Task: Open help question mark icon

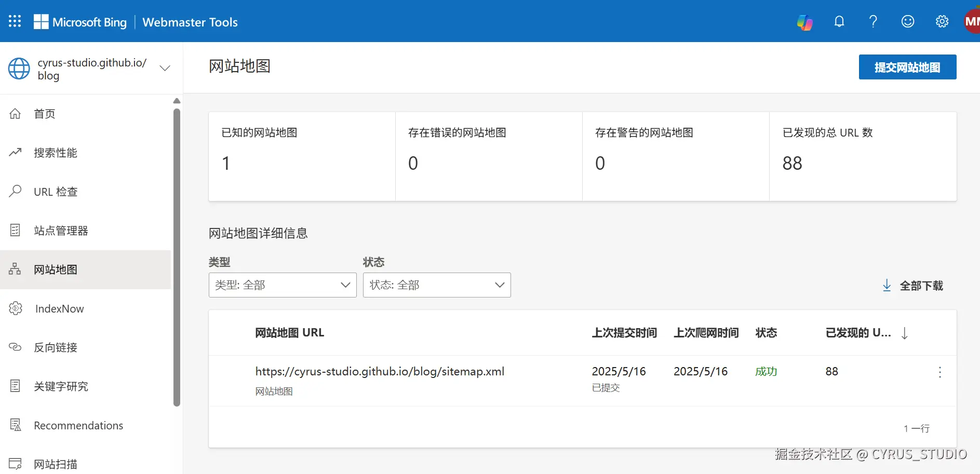Action: (873, 21)
